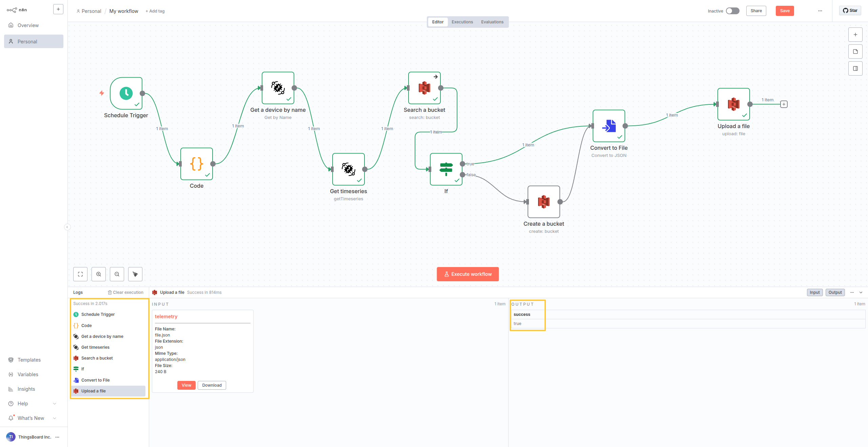Image resolution: width=868 pixels, height=447 pixels.
Task: Toggle the Input panel in logs
Action: pos(814,292)
